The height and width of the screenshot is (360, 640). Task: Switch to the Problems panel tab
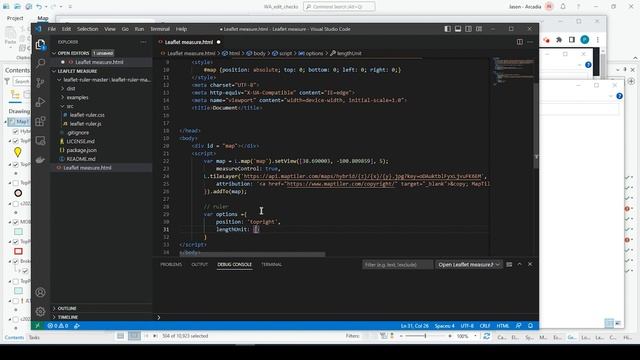171,264
